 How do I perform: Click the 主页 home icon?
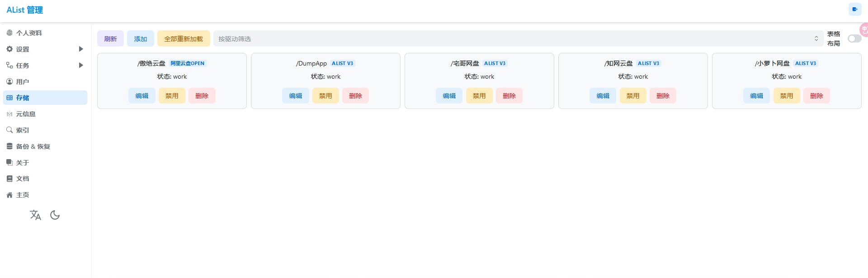tap(9, 195)
